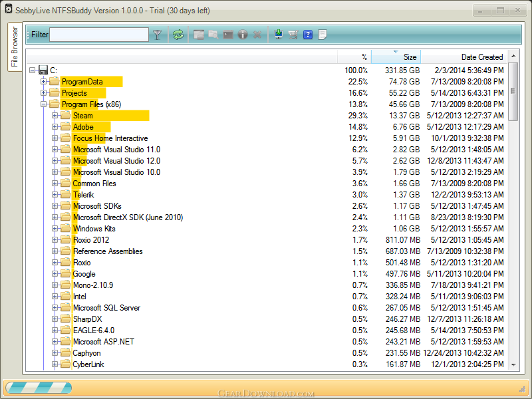Open the File Browser vertical tab
Viewport: 532px width, 399px height.
[x=15, y=47]
